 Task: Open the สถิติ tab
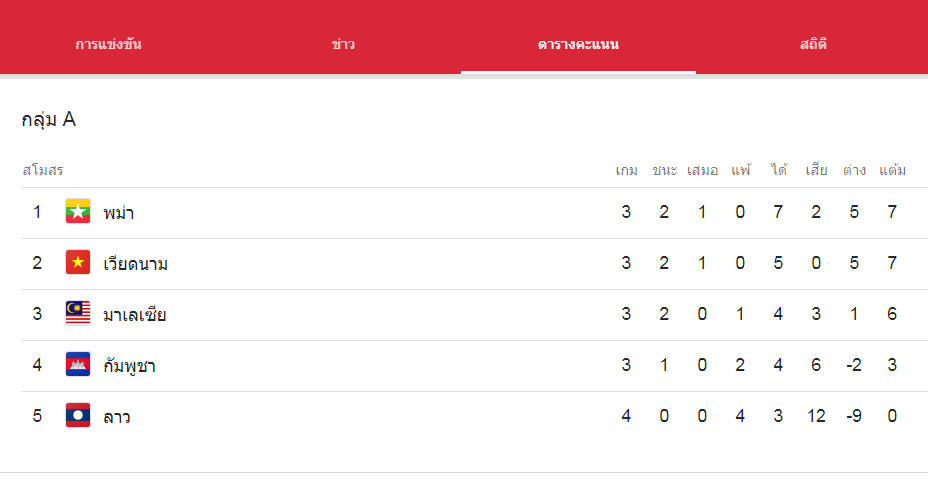tap(813, 44)
